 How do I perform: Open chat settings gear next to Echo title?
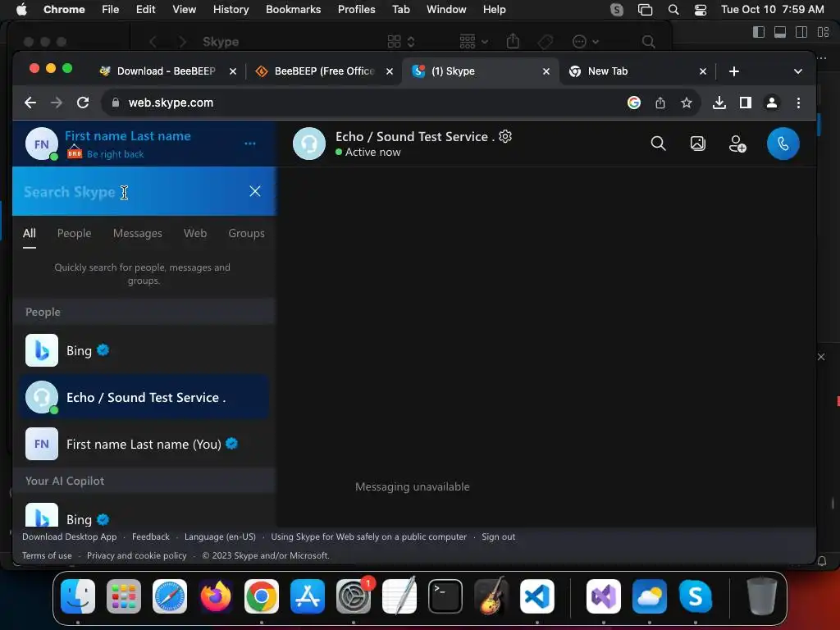[x=505, y=137]
